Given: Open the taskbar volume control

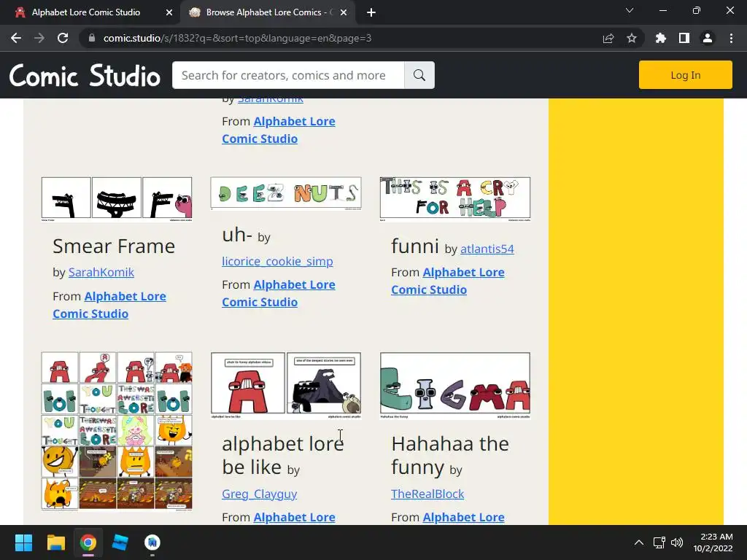Looking at the screenshot, I should click(677, 542).
